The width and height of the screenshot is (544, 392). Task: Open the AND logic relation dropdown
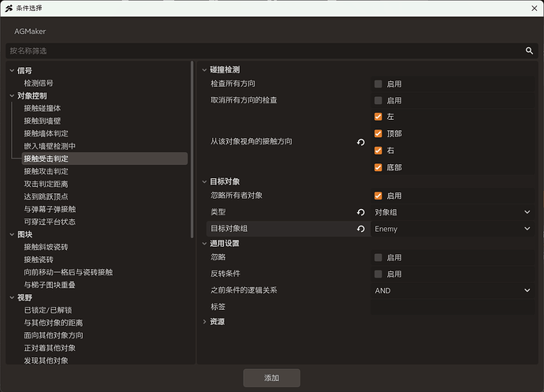coord(453,290)
